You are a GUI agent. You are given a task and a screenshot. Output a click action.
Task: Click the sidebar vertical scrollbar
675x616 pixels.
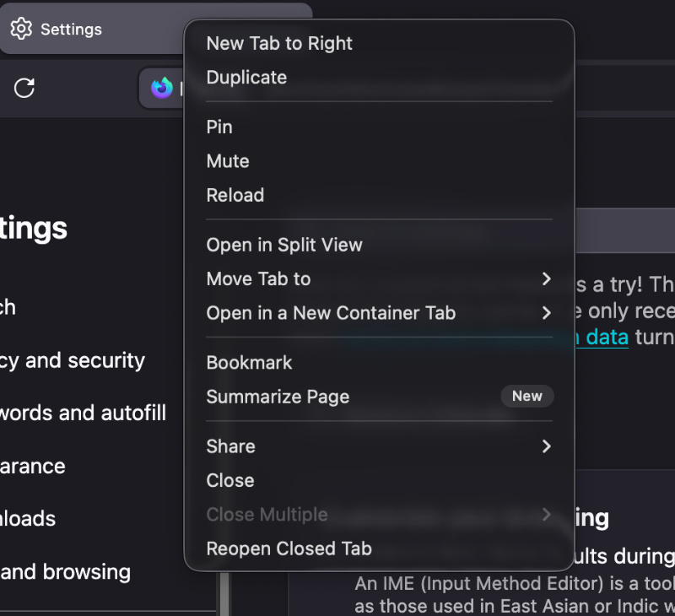[x=224, y=594]
